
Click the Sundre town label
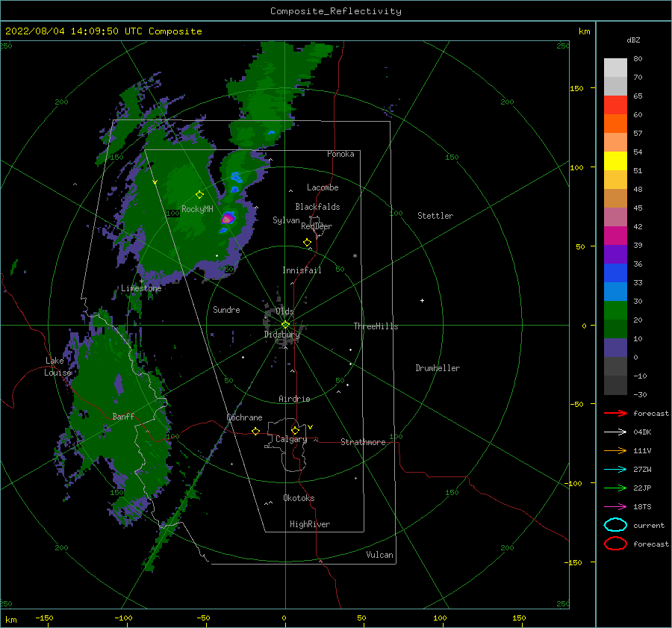[226, 309]
